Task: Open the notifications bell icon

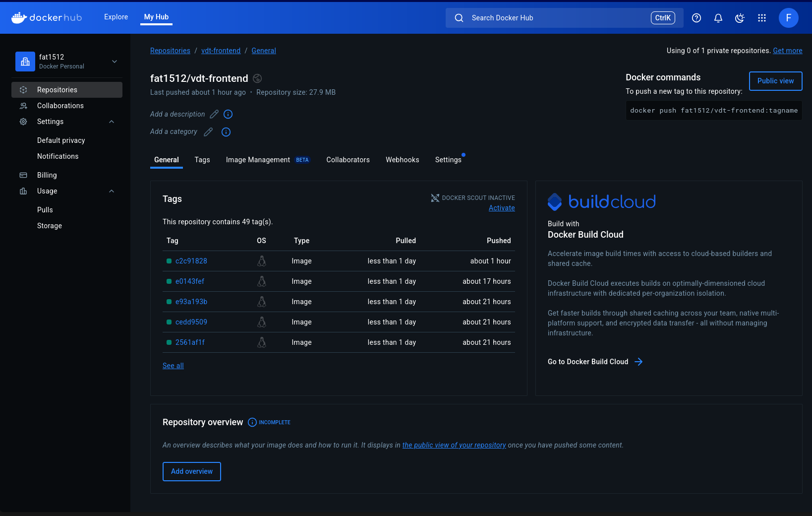Action: (x=718, y=18)
